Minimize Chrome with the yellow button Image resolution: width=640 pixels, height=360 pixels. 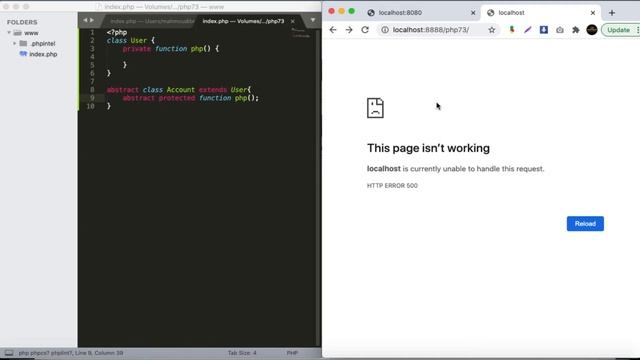342,11
